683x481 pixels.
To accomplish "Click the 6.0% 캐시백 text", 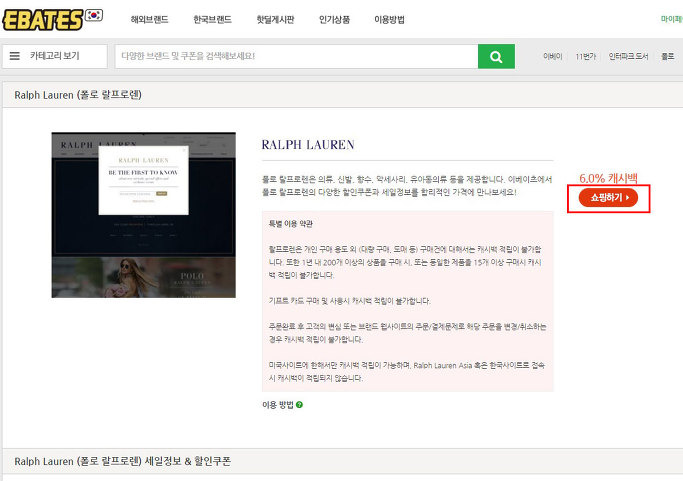I will coord(608,178).
